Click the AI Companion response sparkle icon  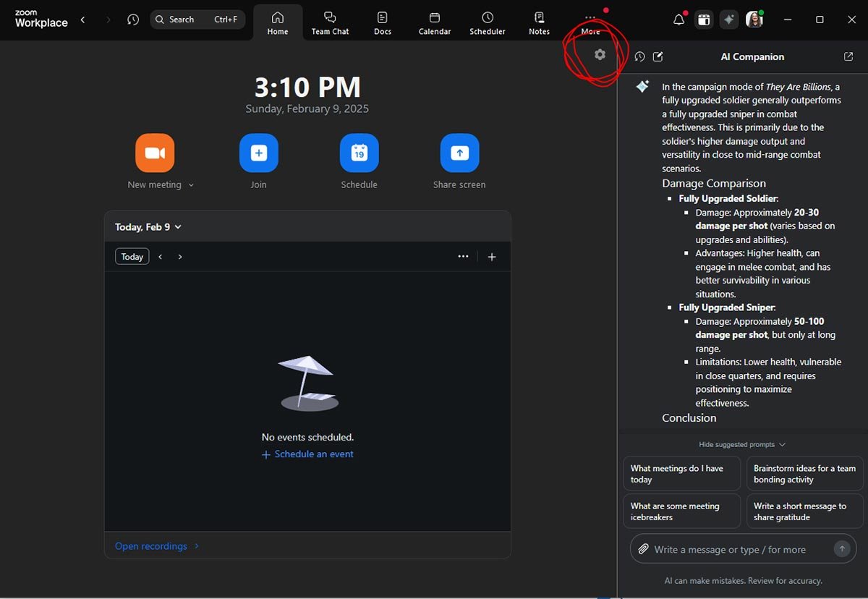tap(642, 87)
